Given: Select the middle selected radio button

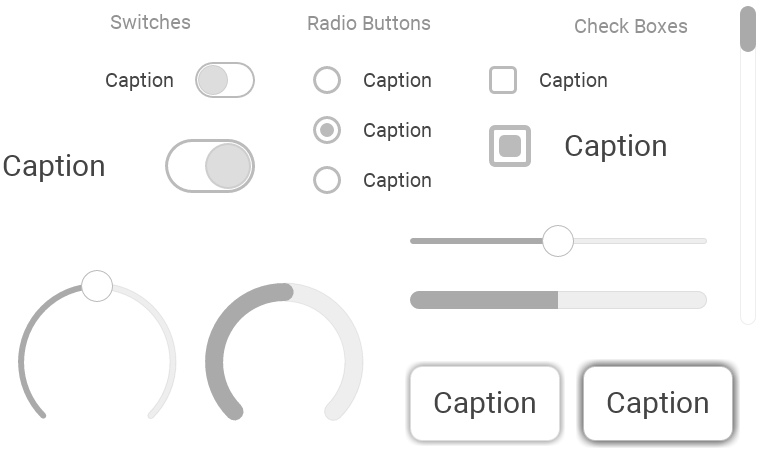Looking at the screenshot, I should (327, 130).
